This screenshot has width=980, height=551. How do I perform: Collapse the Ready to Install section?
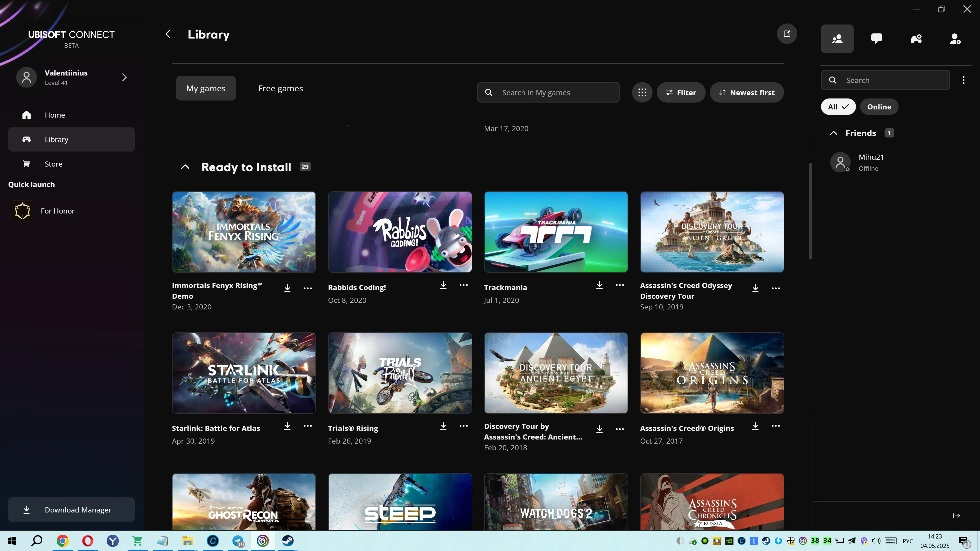coord(185,167)
